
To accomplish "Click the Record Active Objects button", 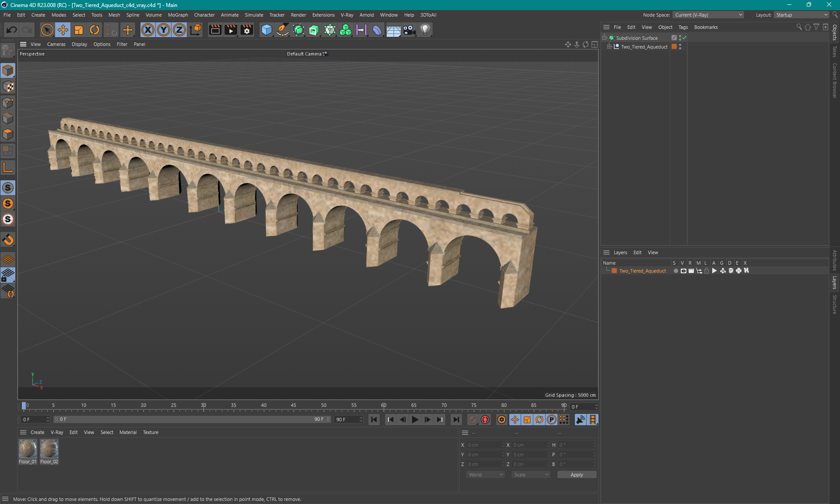I will pyautogui.click(x=473, y=420).
